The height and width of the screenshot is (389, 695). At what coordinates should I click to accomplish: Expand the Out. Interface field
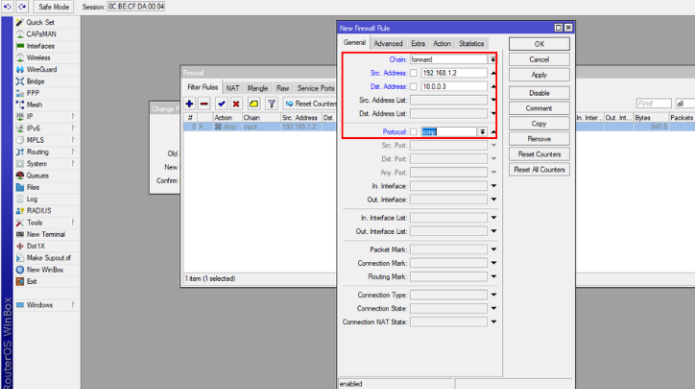(493, 199)
